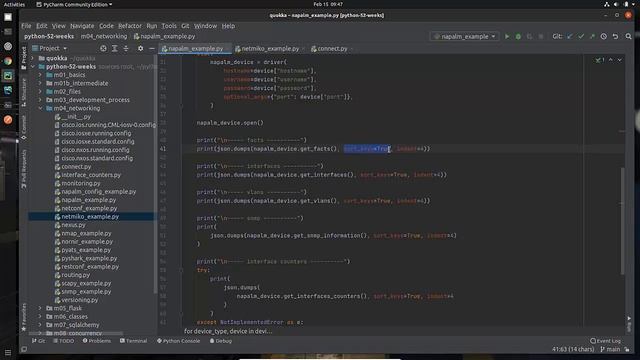Collapse all in Project panel
The height and width of the screenshot is (360, 640).
click(126, 48)
